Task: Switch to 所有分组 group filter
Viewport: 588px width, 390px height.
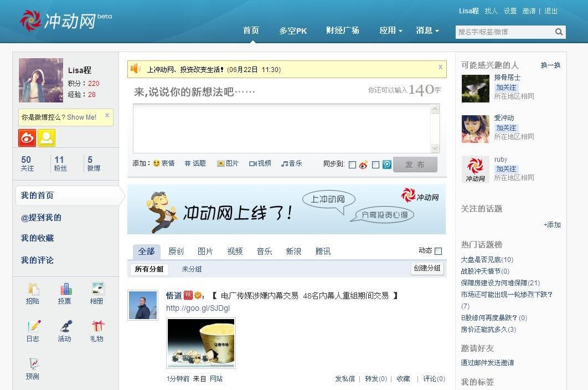Action: [x=149, y=269]
